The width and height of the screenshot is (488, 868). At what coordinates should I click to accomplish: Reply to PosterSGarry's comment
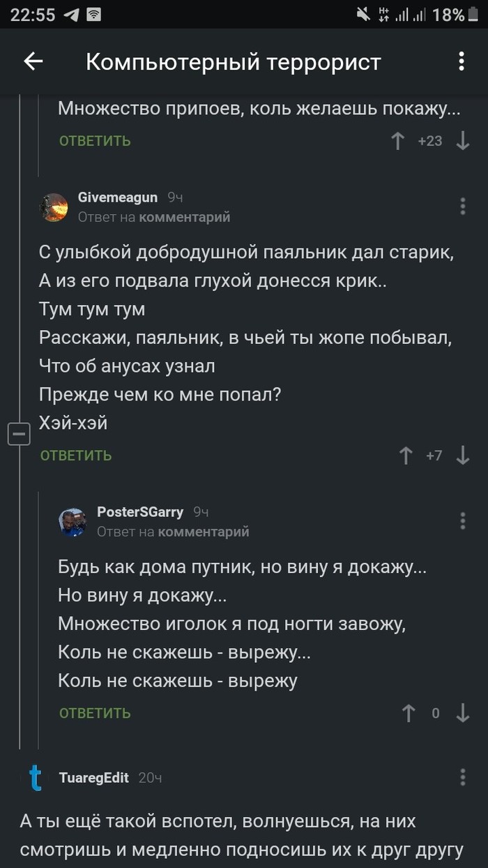95,713
